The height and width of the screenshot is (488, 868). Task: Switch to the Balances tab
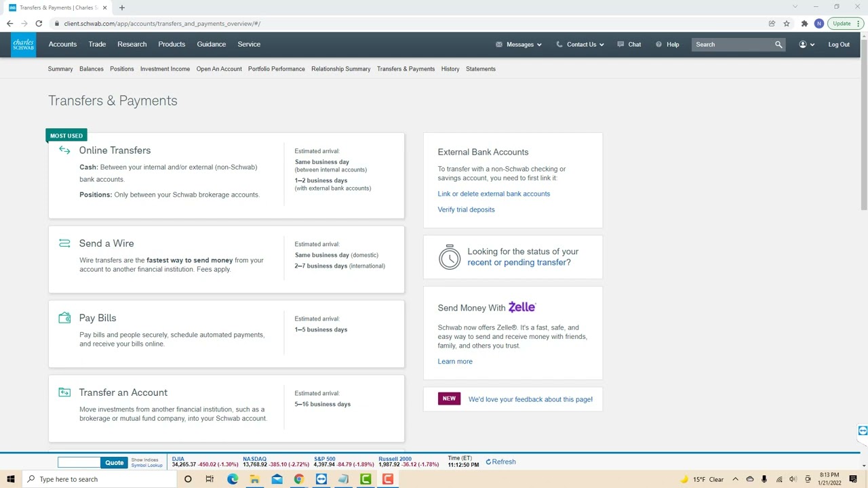pyautogui.click(x=92, y=68)
